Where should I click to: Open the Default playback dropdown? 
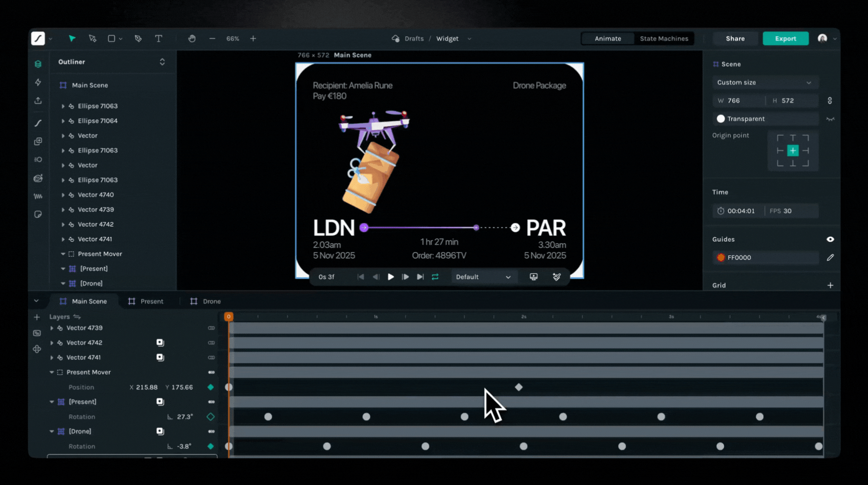[x=483, y=277]
